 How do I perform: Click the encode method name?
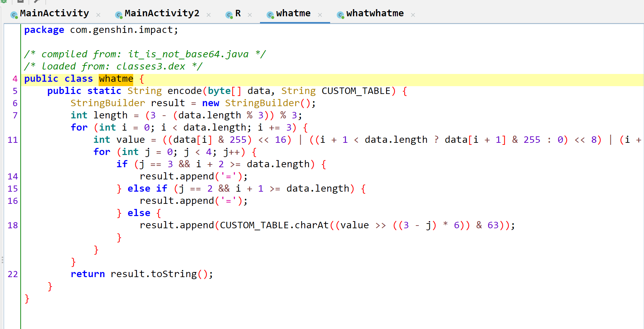point(185,91)
